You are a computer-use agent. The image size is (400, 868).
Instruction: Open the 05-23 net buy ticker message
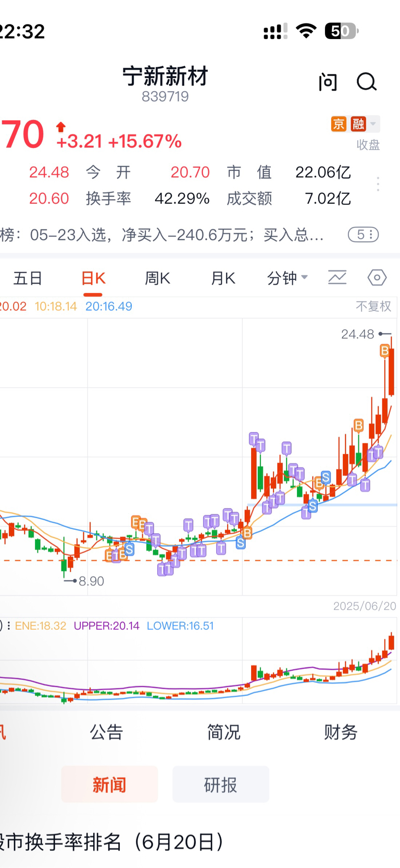point(162,235)
